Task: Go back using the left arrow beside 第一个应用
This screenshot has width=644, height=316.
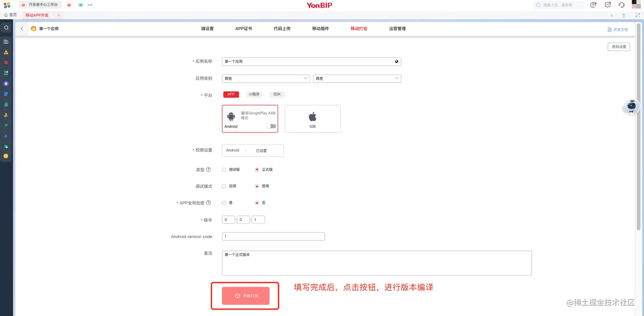Action: (x=22, y=29)
